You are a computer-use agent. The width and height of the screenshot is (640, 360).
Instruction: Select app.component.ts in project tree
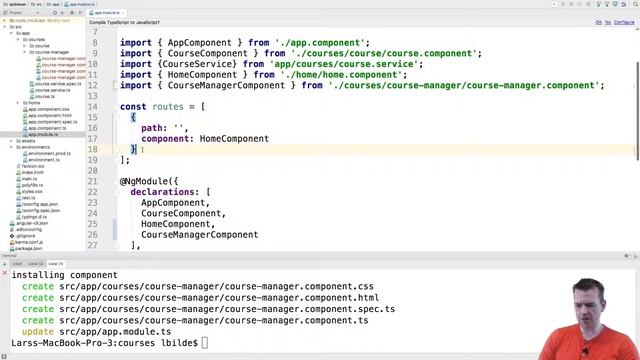point(44,128)
